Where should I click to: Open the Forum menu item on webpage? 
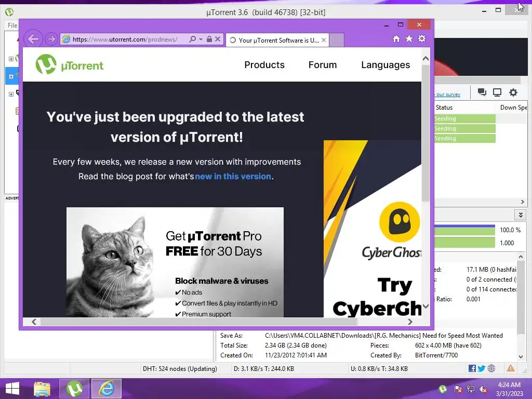[x=322, y=65]
